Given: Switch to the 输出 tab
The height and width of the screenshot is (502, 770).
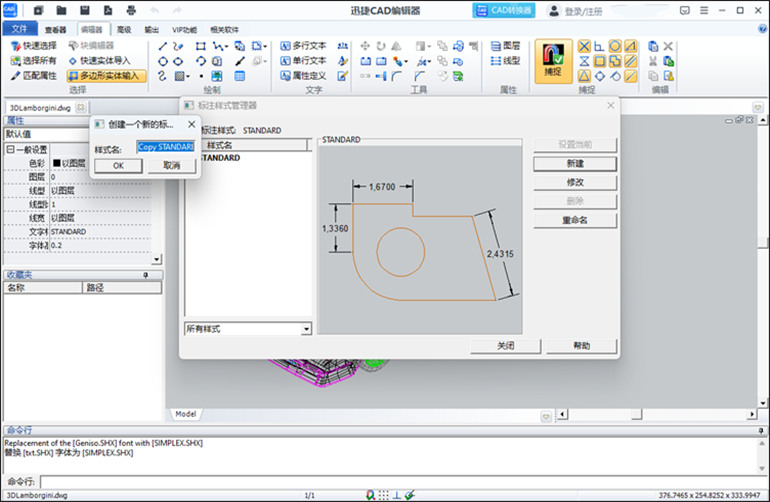Looking at the screenshot, I should pos(152,29).
